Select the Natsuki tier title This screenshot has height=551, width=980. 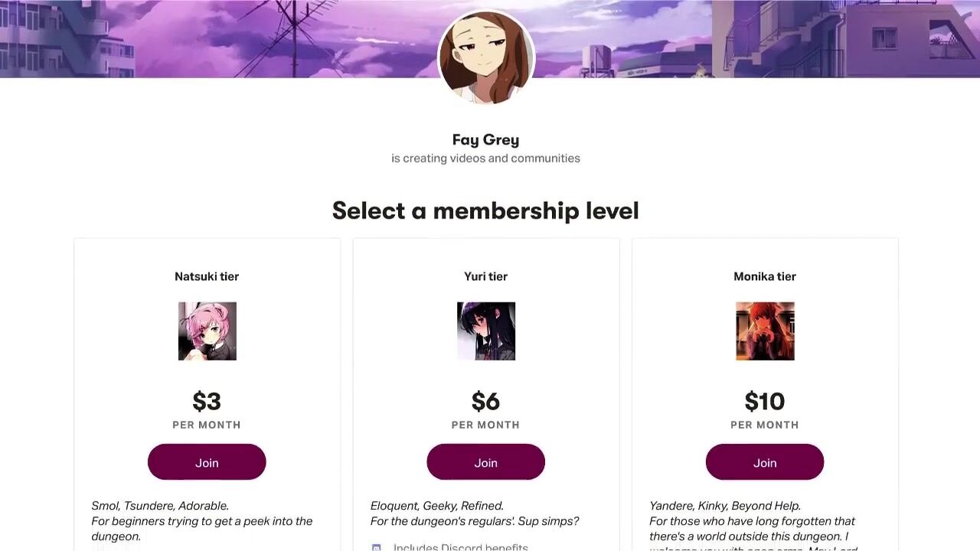[x=207, y=276]
